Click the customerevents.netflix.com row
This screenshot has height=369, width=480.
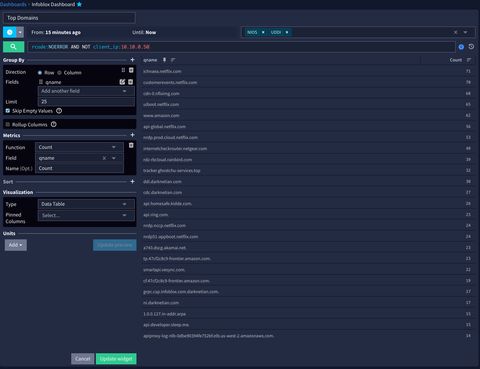pyautogui.click(x=307, y=82)
